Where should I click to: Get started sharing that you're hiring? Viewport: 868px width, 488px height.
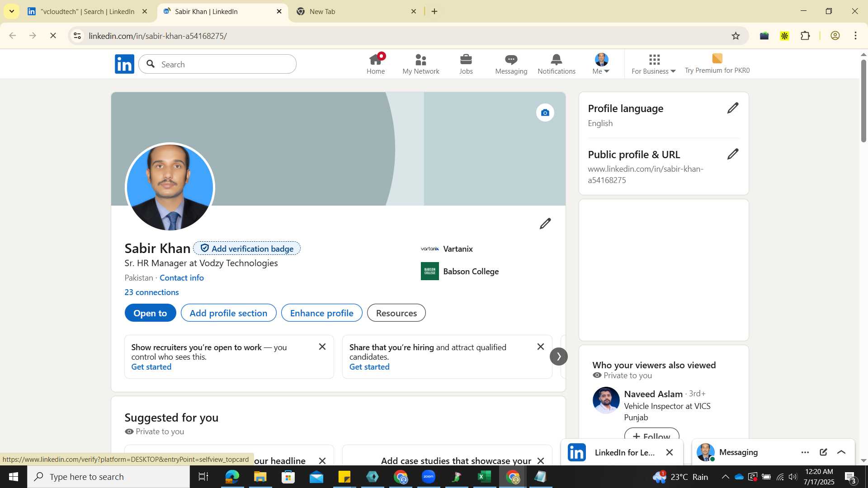(369, 367)
